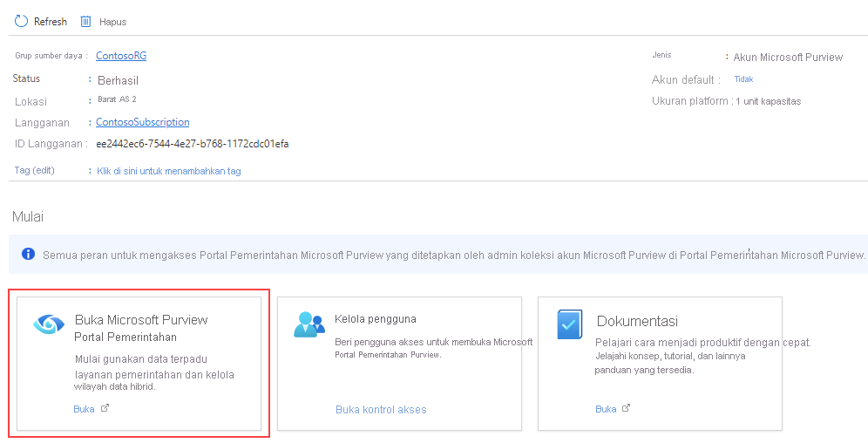The width and height of the screenshot is (868, 443).
Task: Click the blue info icon in banner
Action: [x=28, y=254]
